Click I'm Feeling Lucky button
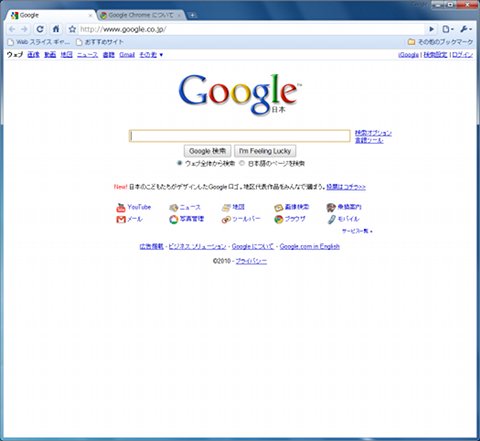Screen dimensions: 480x441 [265, 151]
